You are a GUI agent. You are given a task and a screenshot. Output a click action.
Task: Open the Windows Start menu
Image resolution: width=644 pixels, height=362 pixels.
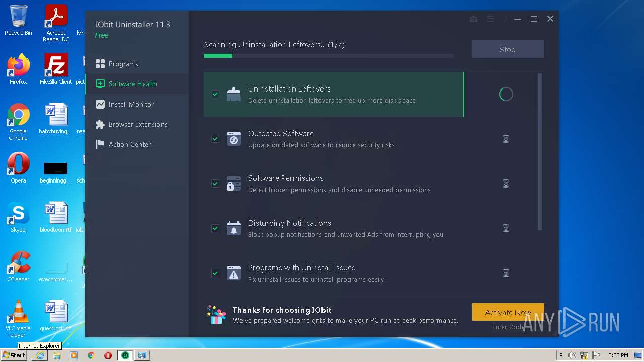[14, 355]
